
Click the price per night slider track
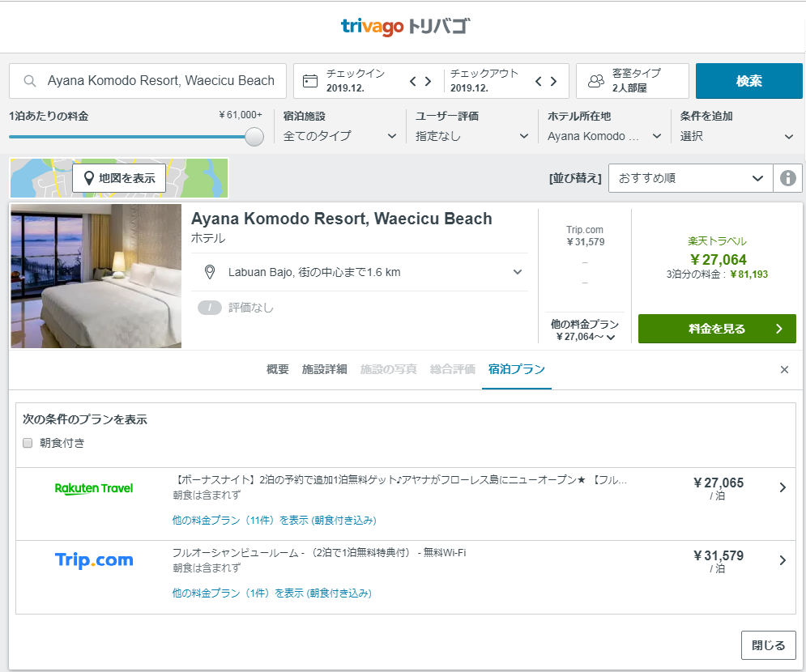pos(127,137)
